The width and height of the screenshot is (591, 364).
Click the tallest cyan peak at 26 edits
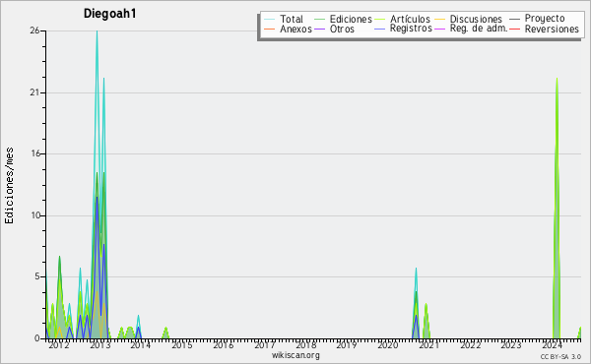click(x=97, y=32)
